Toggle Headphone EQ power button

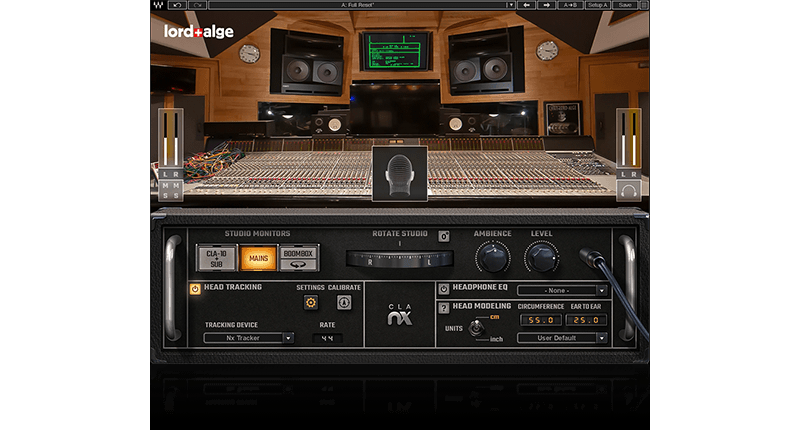pyautogui.click(x=443, y=289)
